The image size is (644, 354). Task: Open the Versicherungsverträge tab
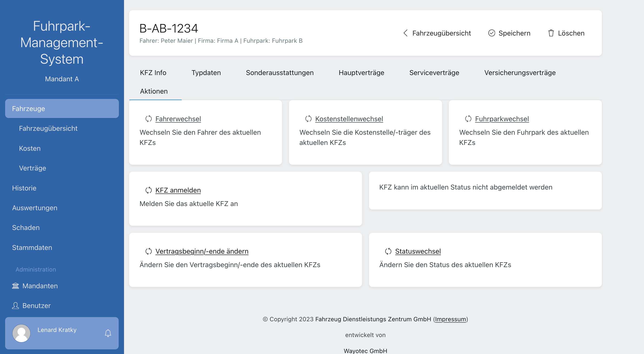tap(520, 73)
